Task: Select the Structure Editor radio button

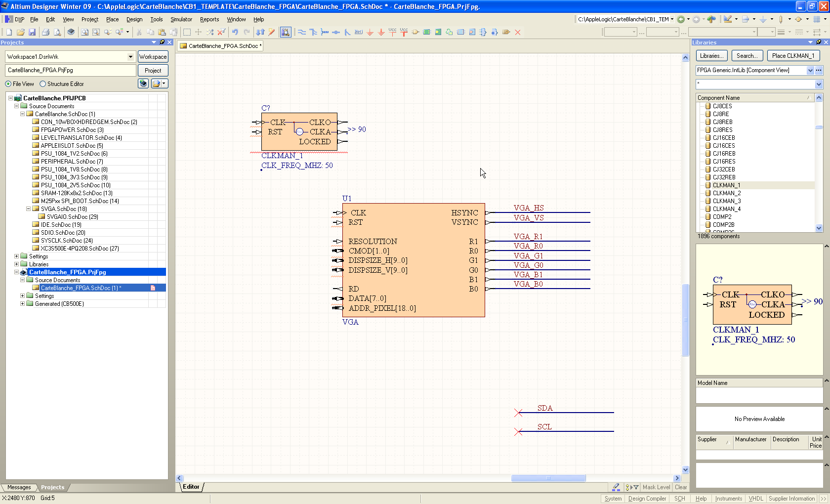Action: [x=42, y=84]
